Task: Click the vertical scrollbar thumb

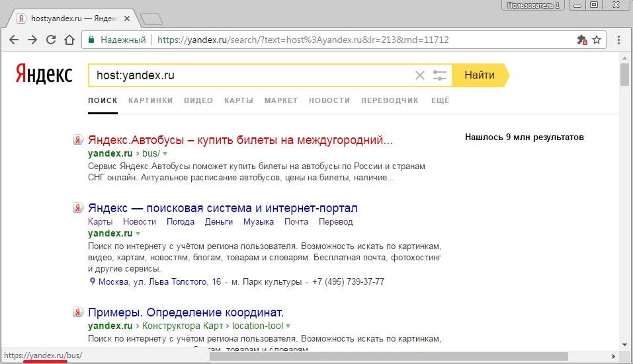Action: [x=624, y=75]
